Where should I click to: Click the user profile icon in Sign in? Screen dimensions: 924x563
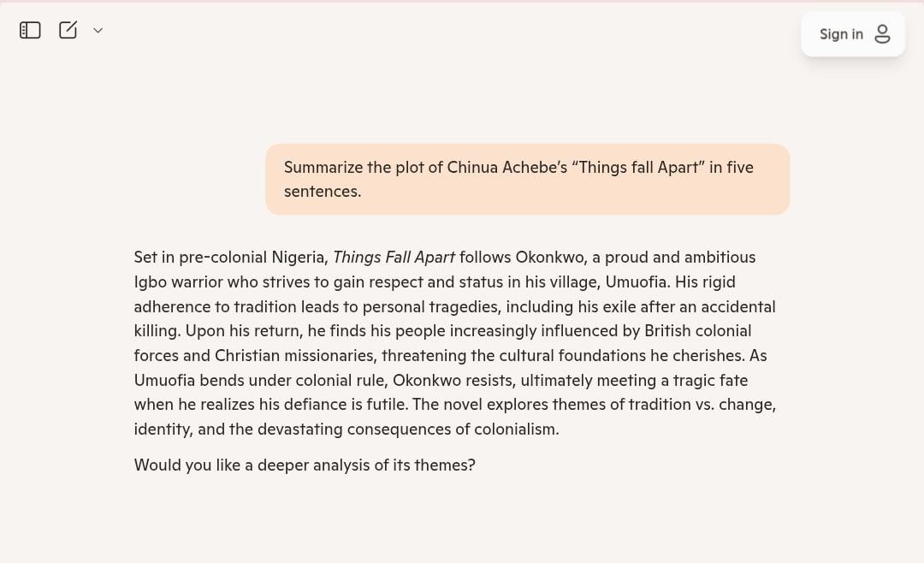(882, 34)
